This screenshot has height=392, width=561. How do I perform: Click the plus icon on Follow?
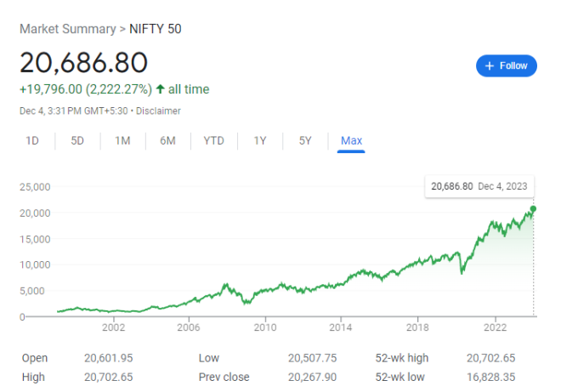coord(489,65)
